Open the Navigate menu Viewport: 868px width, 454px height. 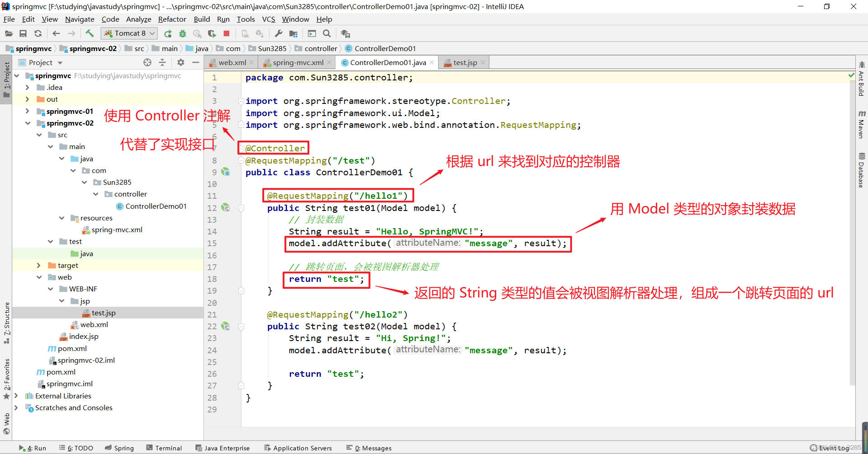click(80, 19)
